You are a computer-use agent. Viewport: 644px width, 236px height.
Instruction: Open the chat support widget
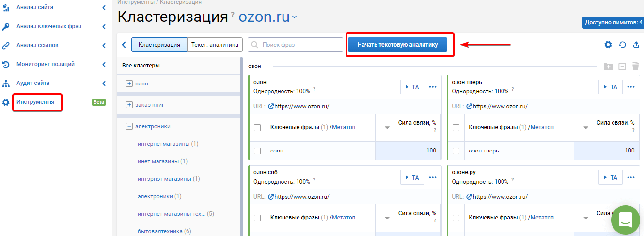coord(626,220)
